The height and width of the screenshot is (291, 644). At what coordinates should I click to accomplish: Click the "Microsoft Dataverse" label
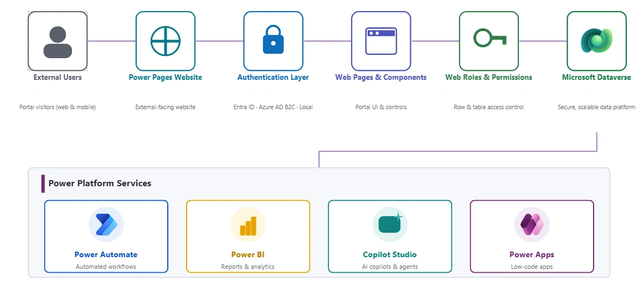click(597, 77)
